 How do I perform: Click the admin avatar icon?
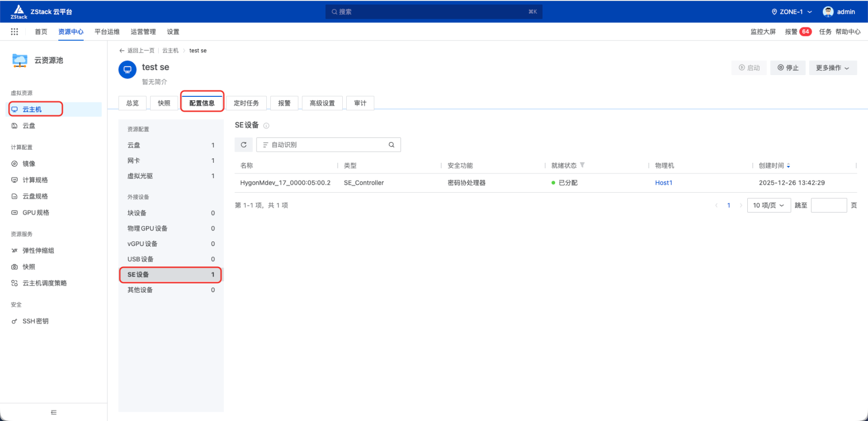point(828,12)
